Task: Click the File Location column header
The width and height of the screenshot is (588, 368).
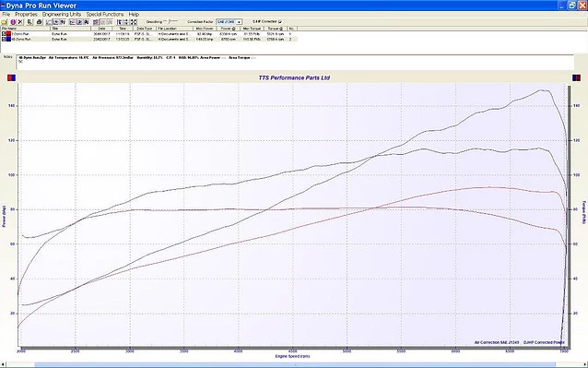Action: [x=174, y=29]
